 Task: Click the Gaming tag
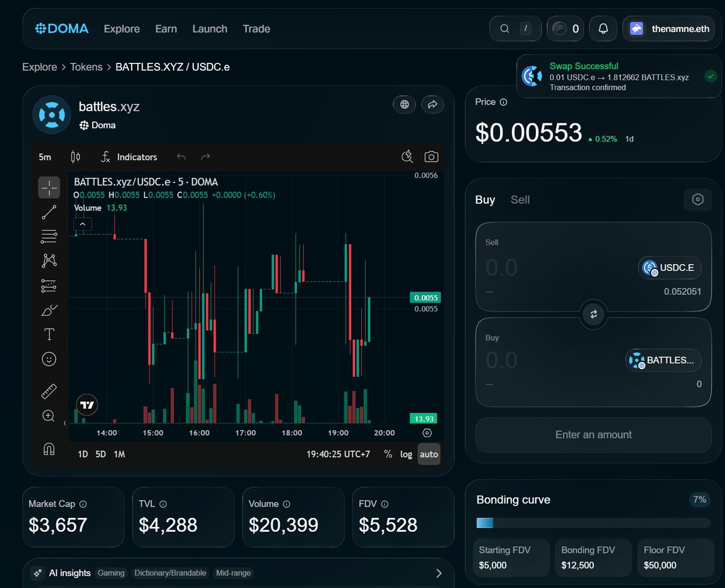tap(111, 573)
